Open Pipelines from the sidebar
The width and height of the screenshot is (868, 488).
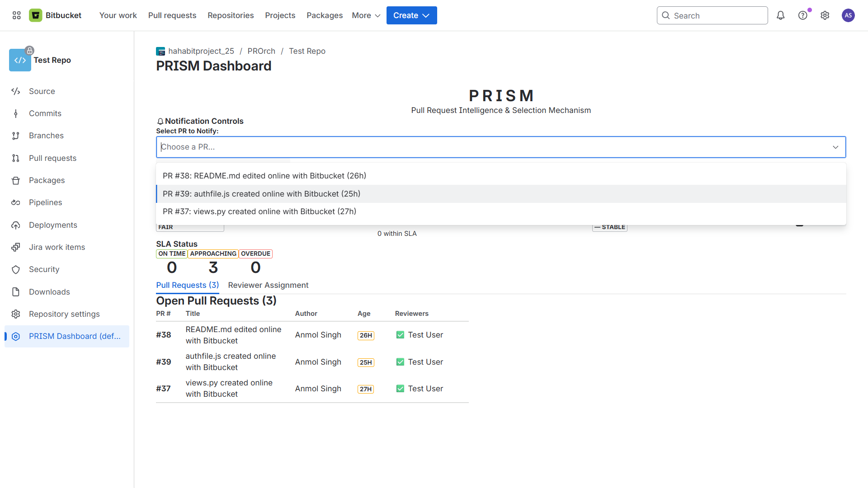tap(45, 202)
